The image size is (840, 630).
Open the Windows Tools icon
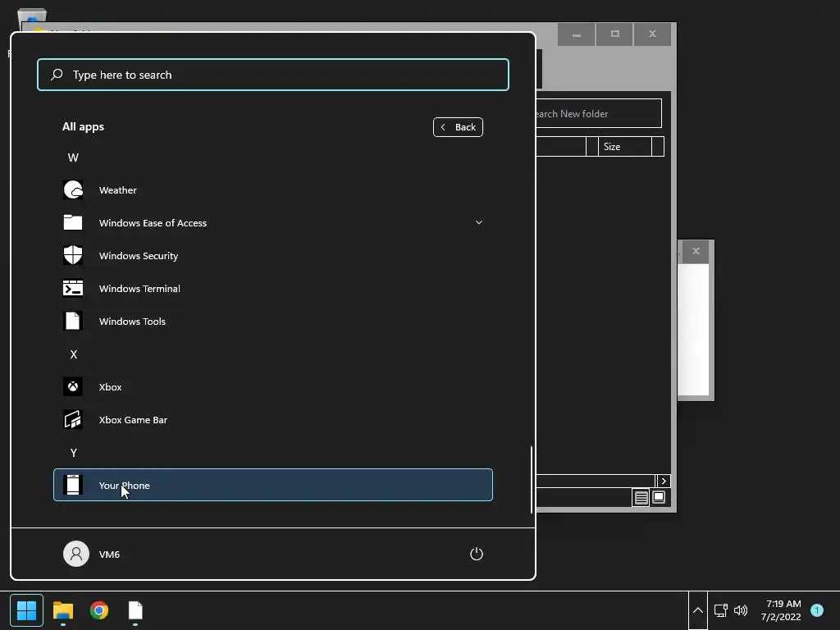(x=73, y=321)
